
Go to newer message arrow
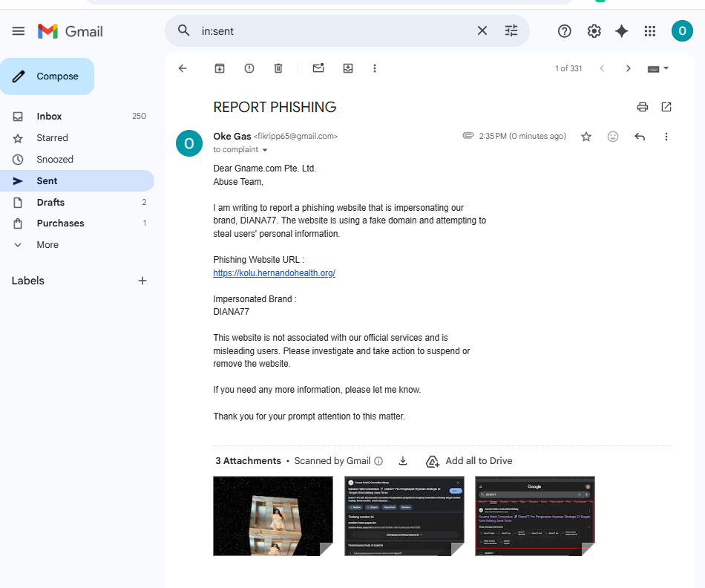point(602,68)
